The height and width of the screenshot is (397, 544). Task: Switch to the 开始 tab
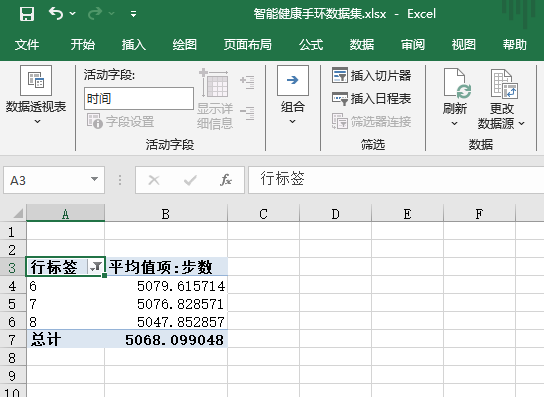[x=83, y=45]
